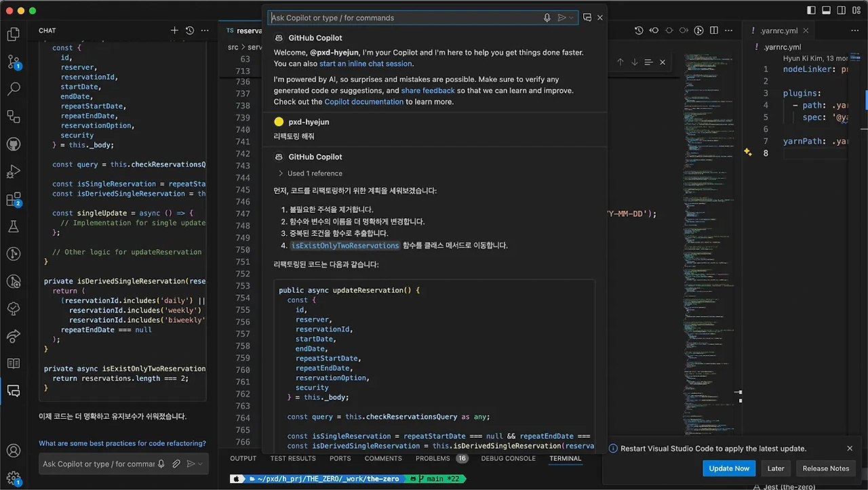Screen dimensions: 868x490
Task: Show chat history in Chat panel
Action: click(x=190, y=30)
